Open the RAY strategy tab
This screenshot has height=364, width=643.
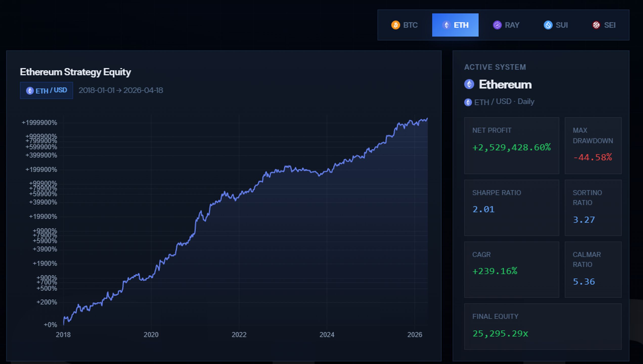click(506, 25)
